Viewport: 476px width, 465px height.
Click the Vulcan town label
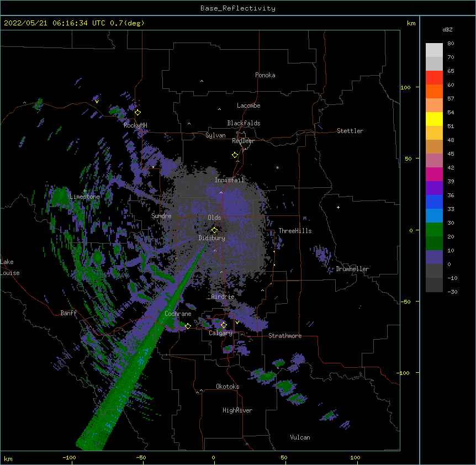click(300, 437)
